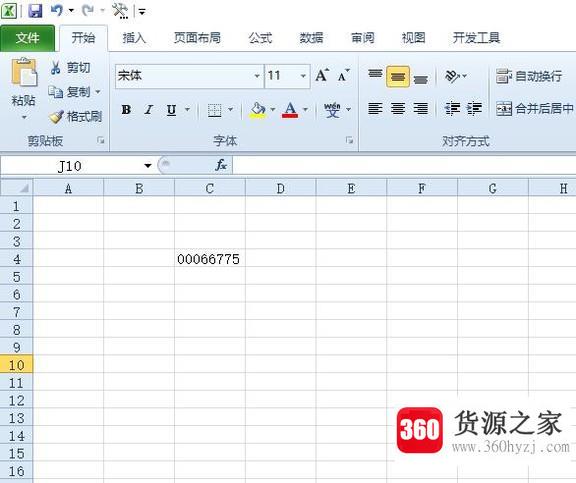576x483 pixels.
Task: Expand the 复制 dropdown arrow
Action: click(98, 91)
